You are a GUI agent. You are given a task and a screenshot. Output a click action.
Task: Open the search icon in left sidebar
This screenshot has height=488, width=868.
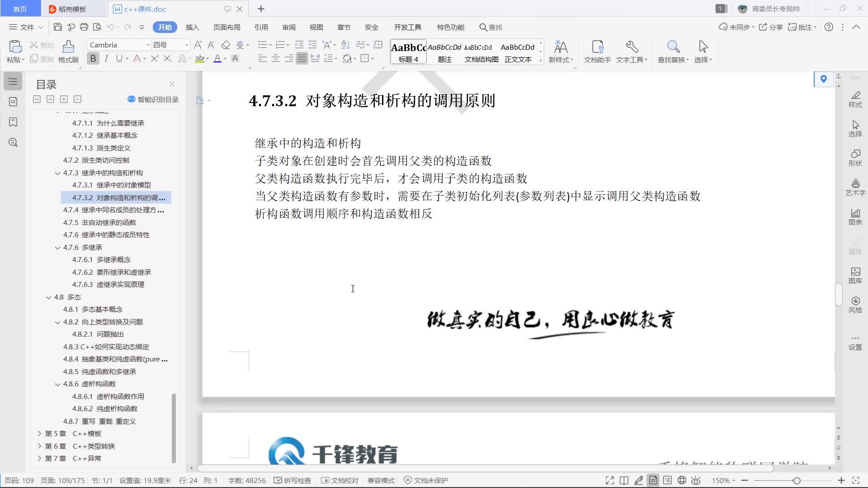[13, 143]
